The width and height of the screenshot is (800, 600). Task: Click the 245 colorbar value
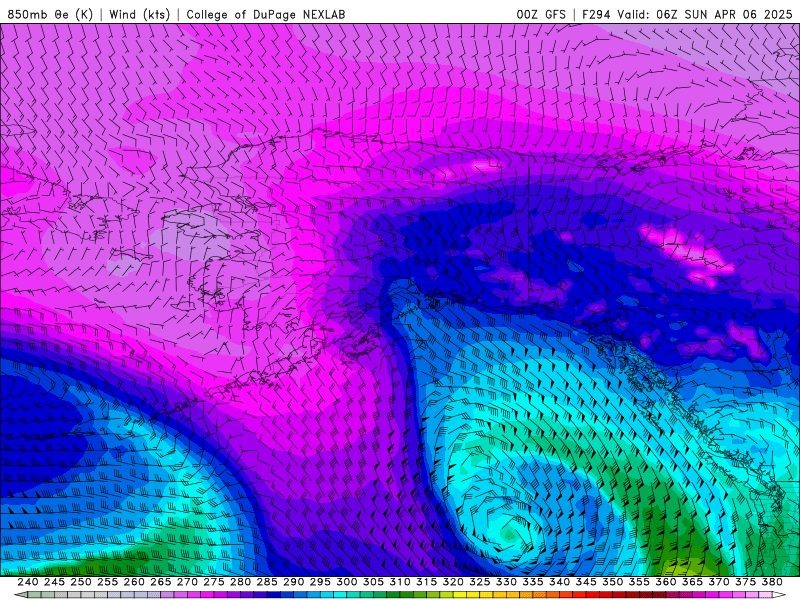(54, 582)
